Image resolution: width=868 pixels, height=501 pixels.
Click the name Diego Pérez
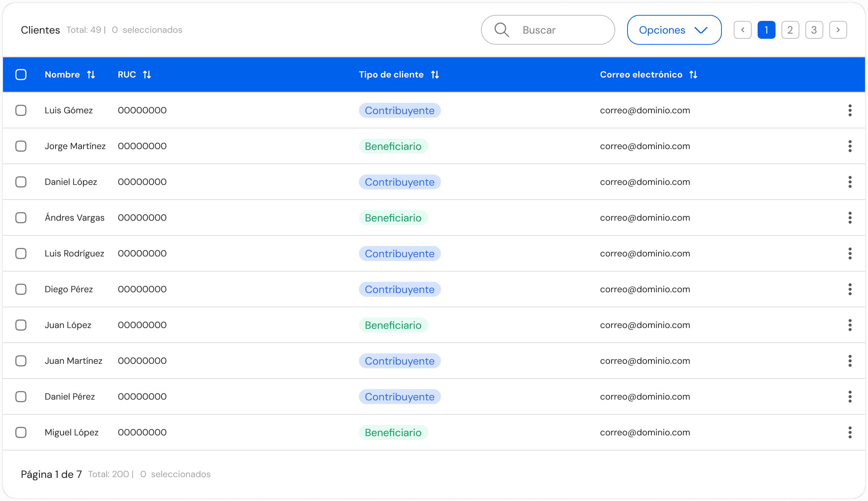coord(69,289)
